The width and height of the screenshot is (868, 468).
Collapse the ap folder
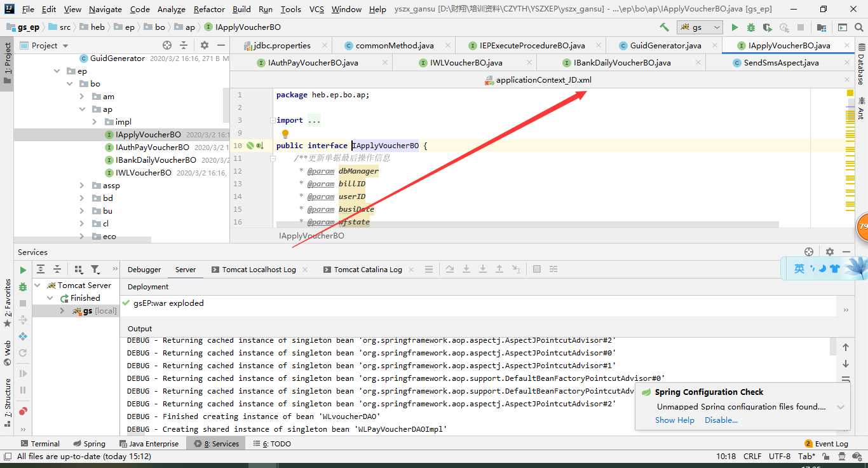[x=82, y=109]
